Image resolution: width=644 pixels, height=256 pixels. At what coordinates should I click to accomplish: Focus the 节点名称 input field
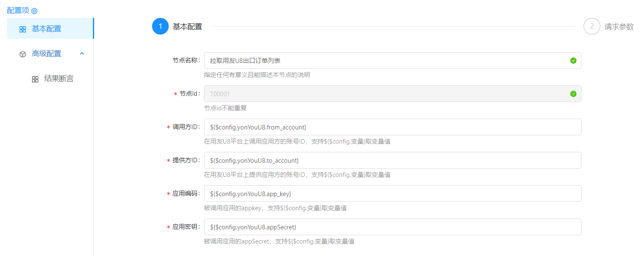[383, 60]
